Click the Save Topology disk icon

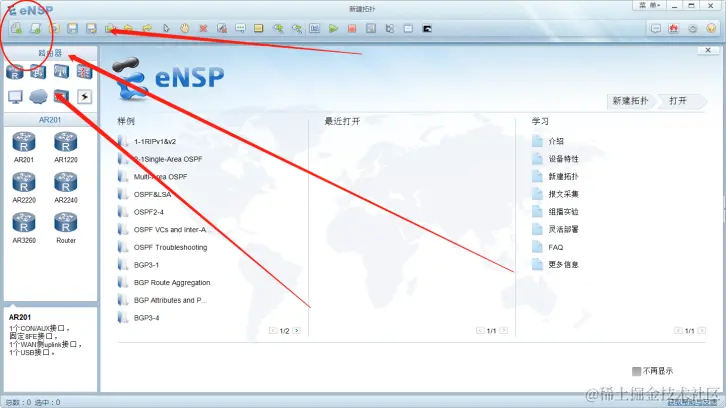coord(73,29)
